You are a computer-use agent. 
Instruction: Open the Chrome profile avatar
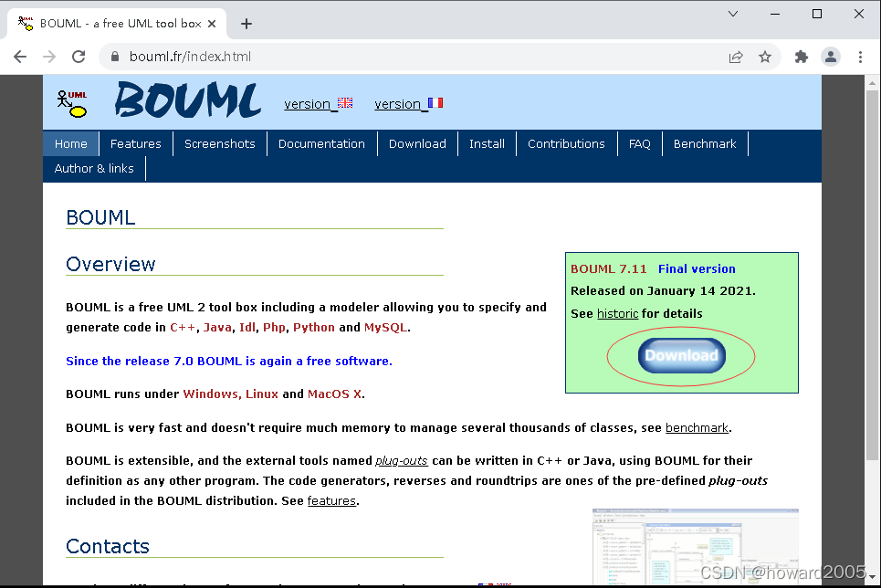point(831,57)
